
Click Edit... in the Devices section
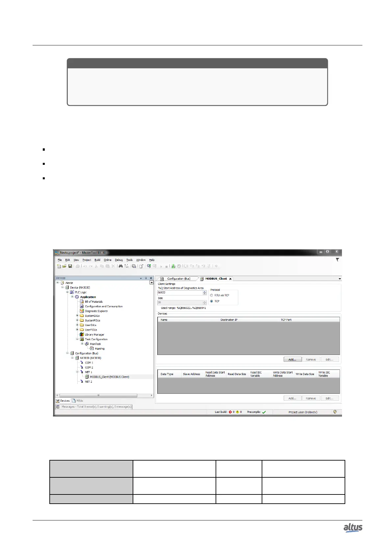click(330, 360)
